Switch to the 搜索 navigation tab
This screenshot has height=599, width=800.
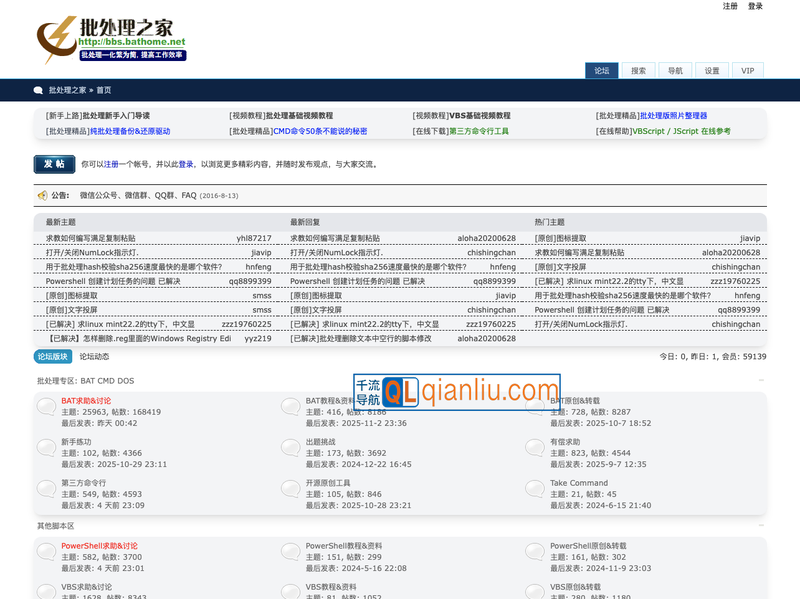(x=638, y=71)
